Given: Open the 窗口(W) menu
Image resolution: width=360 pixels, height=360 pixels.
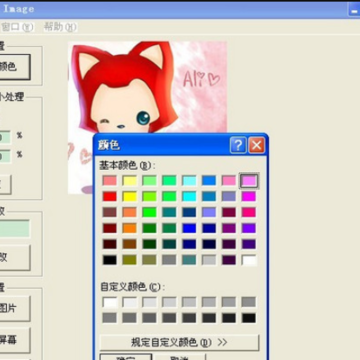Looking at the screenshot, I should click(17, 27).
